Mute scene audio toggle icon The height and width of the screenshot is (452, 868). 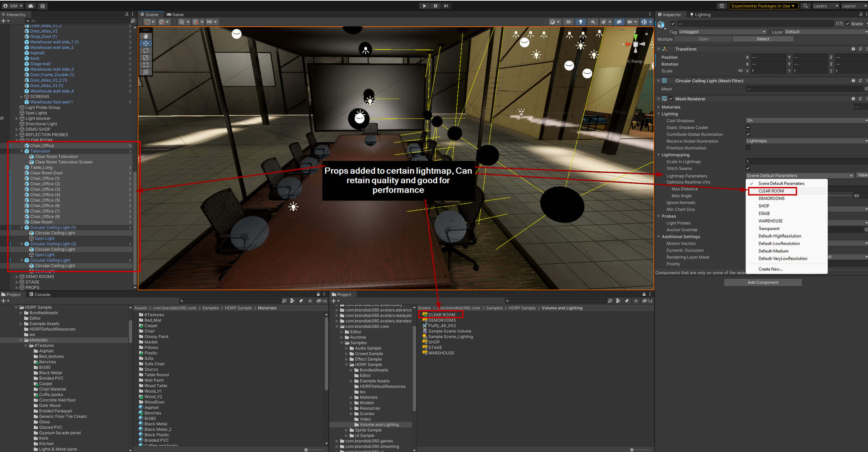pyautogui.click(x=593, y=22)
